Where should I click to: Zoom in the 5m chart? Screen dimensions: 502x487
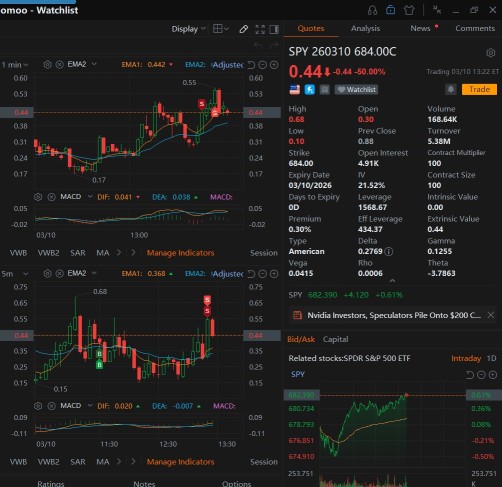(x=274, y=274)
